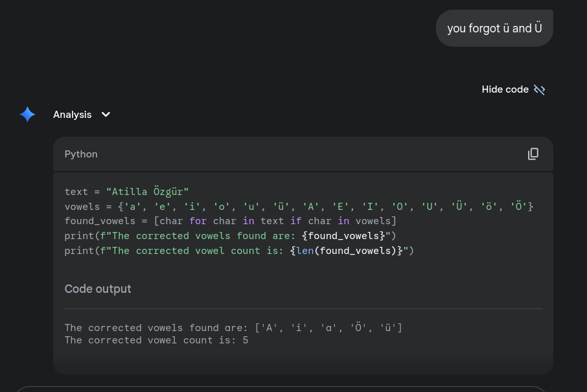The height and width of the screenshot is (392, 587).
Task: Copy the Python code with the copy icon
Action: 533,154
